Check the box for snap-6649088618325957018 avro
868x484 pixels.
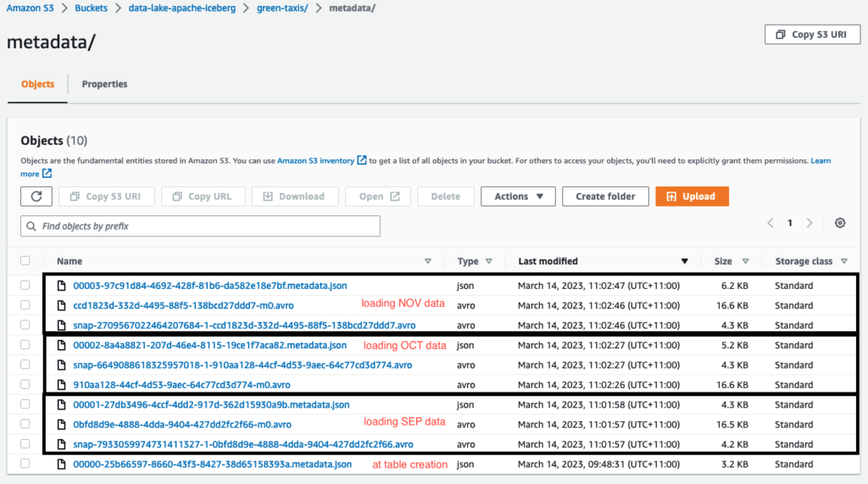(x=25, y=364)
